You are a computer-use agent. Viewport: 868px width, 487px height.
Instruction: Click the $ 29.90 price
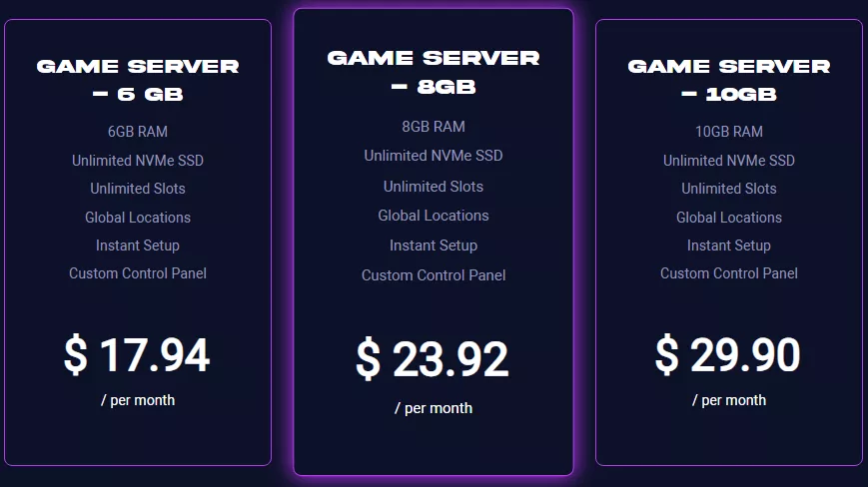coord(728,355)
